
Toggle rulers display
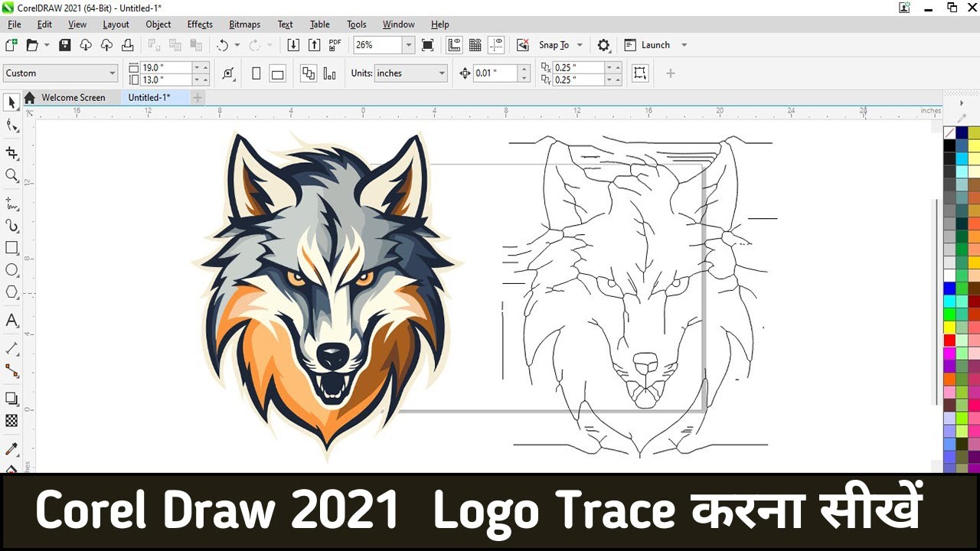coord(454,45)
